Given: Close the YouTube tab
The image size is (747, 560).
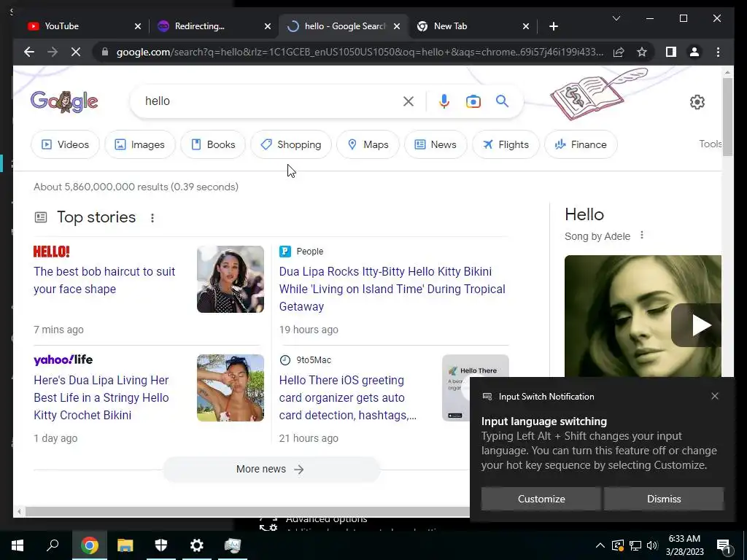Looking at the screenshot, I should point(138,26).
